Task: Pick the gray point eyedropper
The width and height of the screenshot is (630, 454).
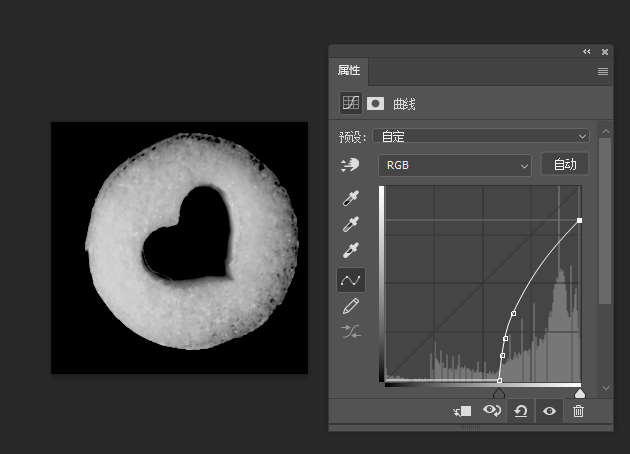Action: [351, 224]
